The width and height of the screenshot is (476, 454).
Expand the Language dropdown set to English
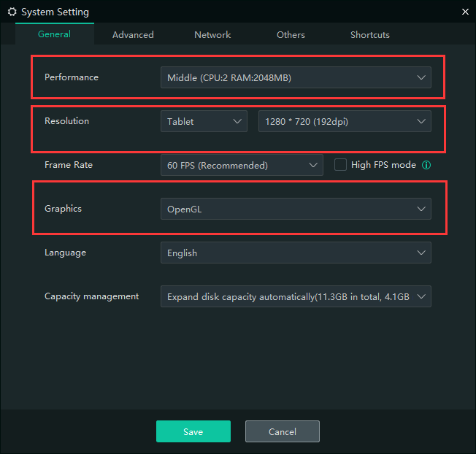[x=295, y=253]
